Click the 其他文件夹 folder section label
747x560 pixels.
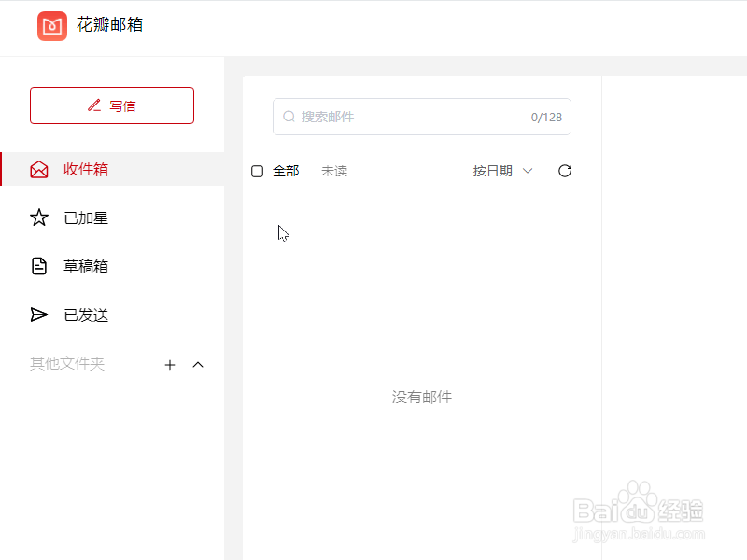(66, 364)
